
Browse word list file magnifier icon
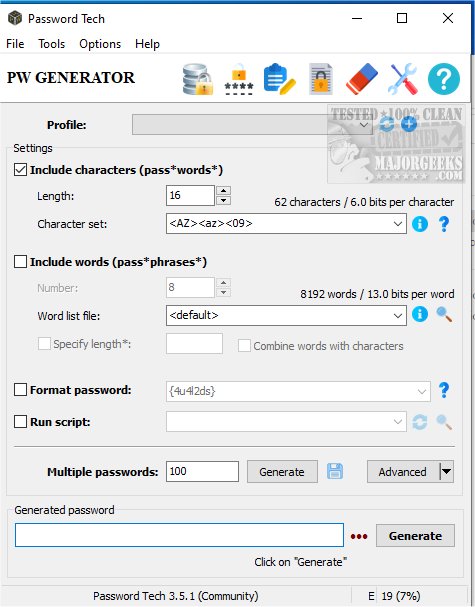pos(444,315)
